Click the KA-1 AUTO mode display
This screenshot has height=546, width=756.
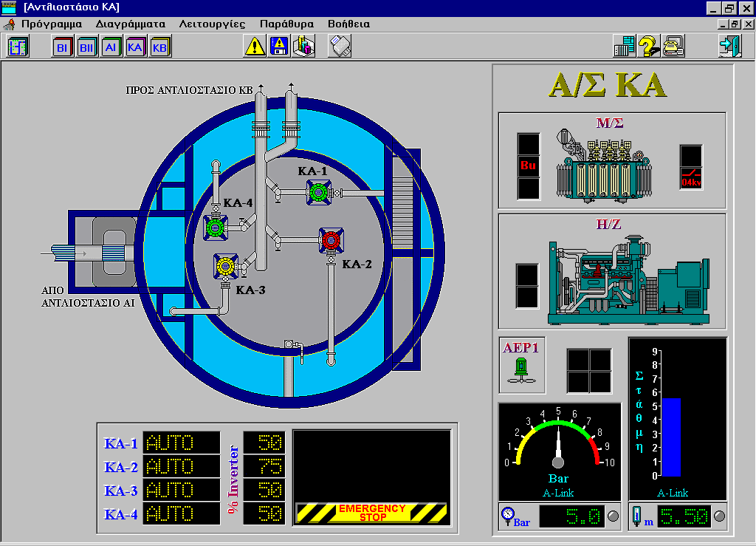[181, 443]
